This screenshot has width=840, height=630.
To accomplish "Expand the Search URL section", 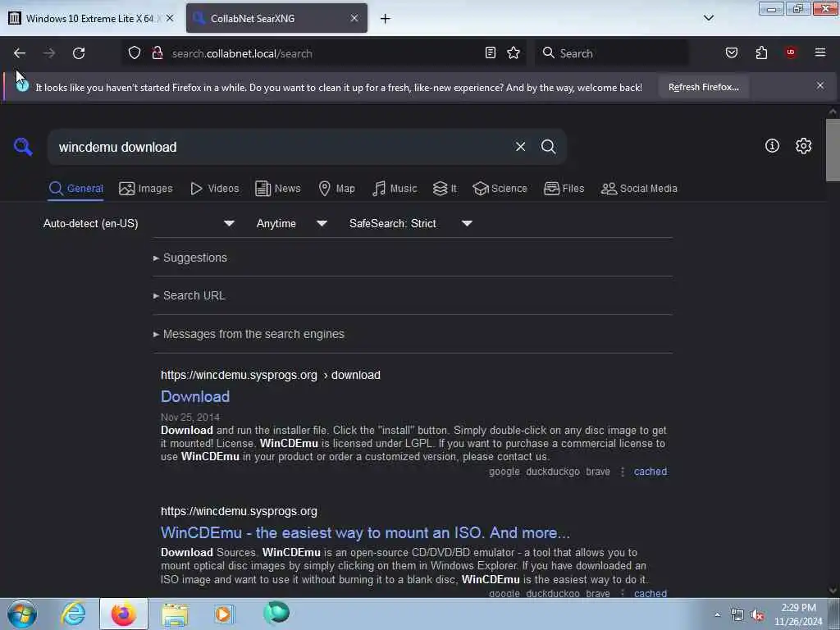I will [189, 295].
